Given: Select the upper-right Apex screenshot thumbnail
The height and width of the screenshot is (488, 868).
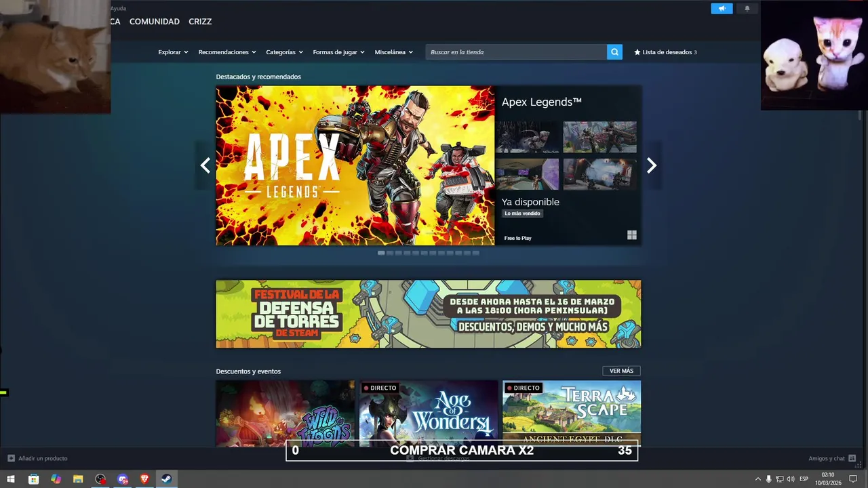Looking at the screenshot, I should 600,137.
